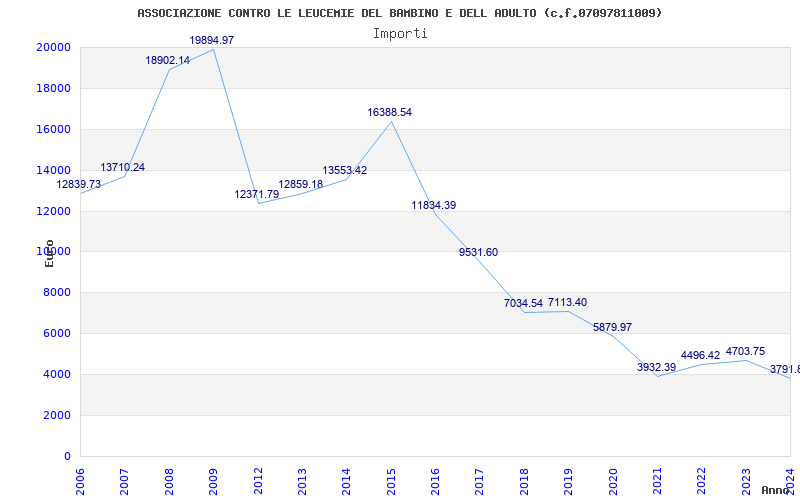Click the y-axis value 0
Viewport: 800px width, 500px height.
67,456
